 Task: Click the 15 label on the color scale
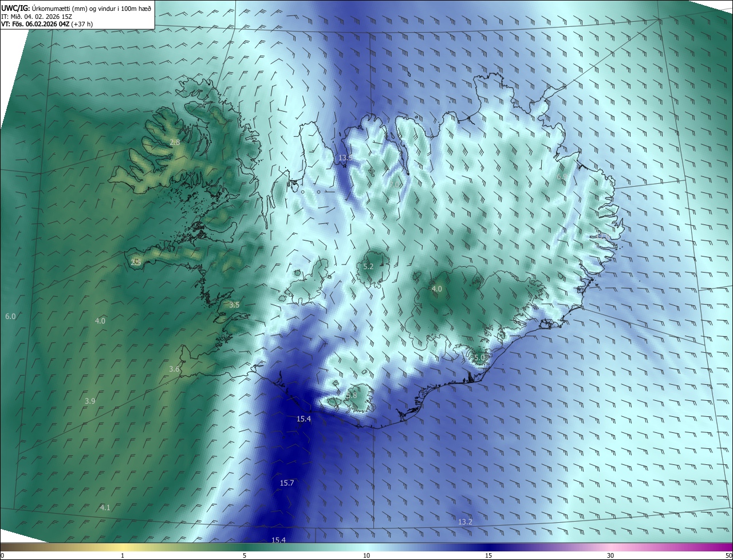(488, 555)
